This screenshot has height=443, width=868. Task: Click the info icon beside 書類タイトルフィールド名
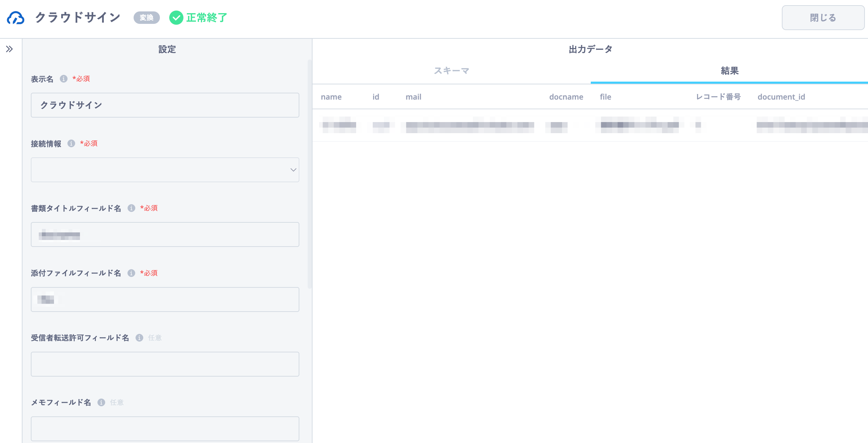click(x=131, y=208)
